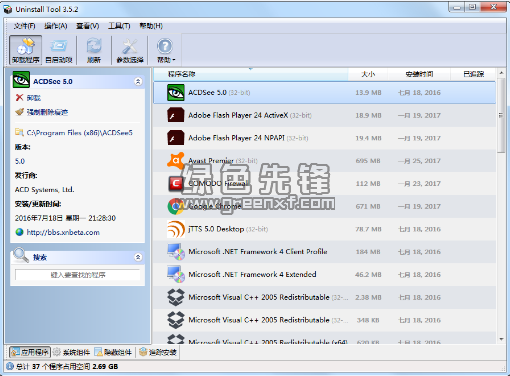Click the 帮助 help question-mark toolbar icon

click(x=165, y=46)
